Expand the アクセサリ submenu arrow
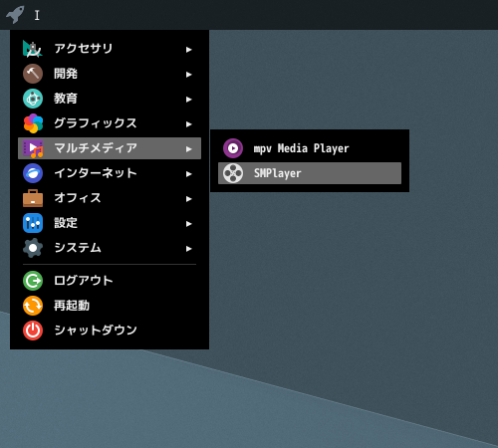Screen dimensions: 498x448 pos(189,50)
